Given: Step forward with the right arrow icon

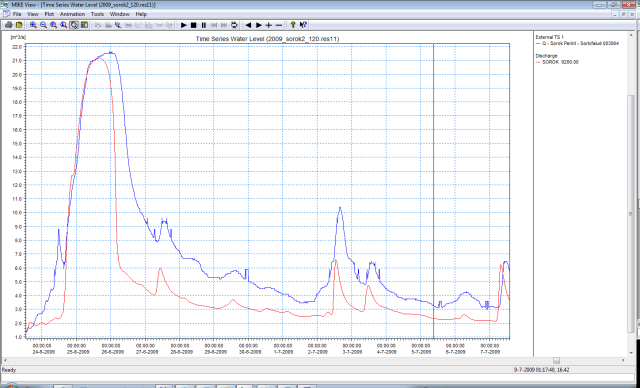Looking at the screenshot, I should [x=258, y=25].
